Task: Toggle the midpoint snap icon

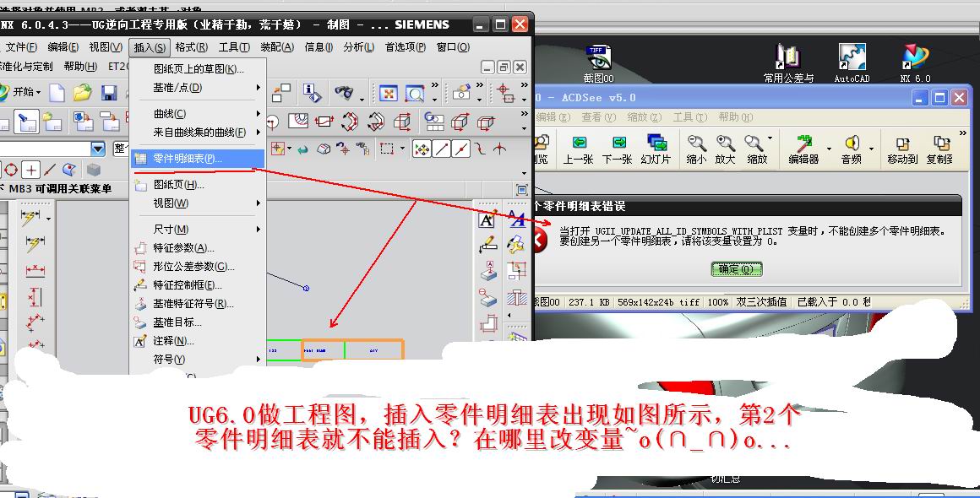Action: 461,149
